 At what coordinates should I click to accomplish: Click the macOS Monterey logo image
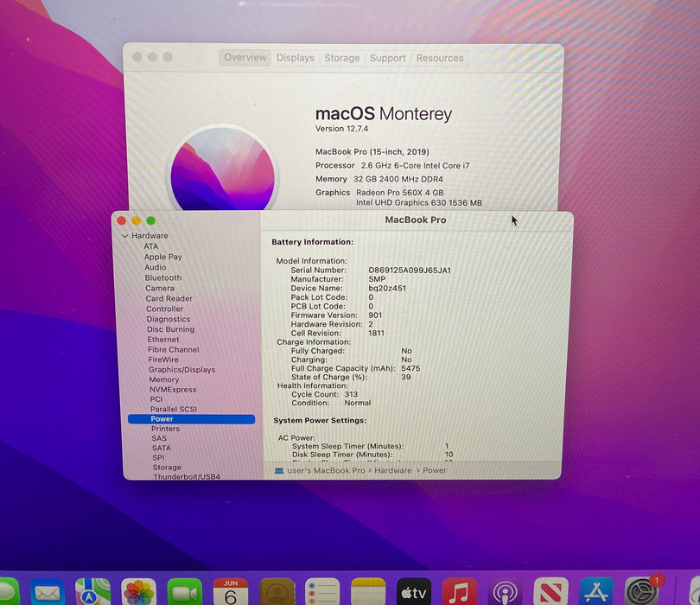click(222, 168)
